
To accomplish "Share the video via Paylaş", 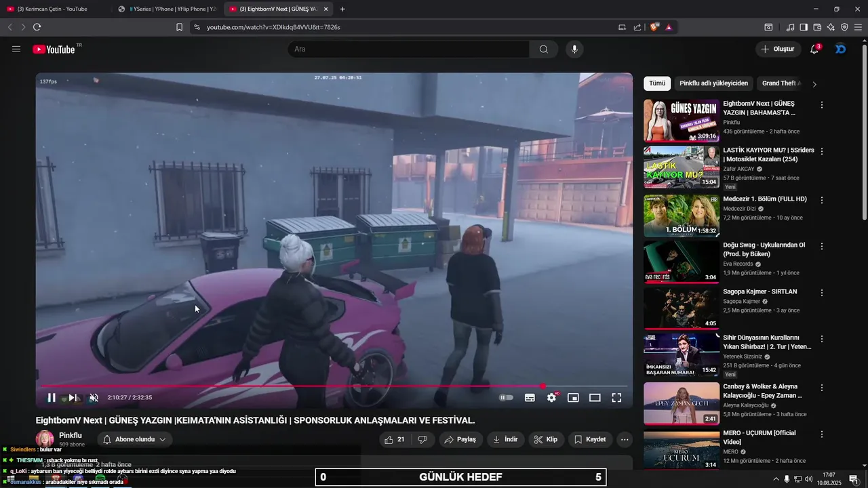I will coord(460,439).
